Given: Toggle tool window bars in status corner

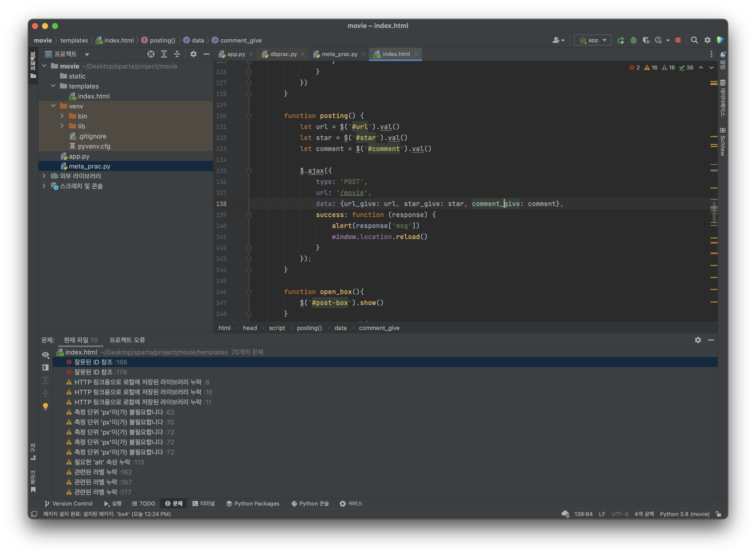Looking at the screenshot, I should (x=34, y=514).
